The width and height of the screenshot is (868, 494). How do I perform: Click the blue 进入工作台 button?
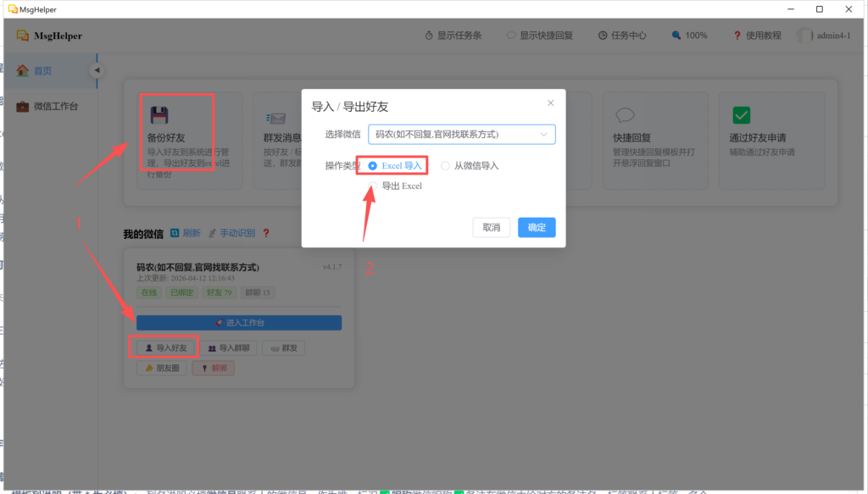tap(239, 323)
